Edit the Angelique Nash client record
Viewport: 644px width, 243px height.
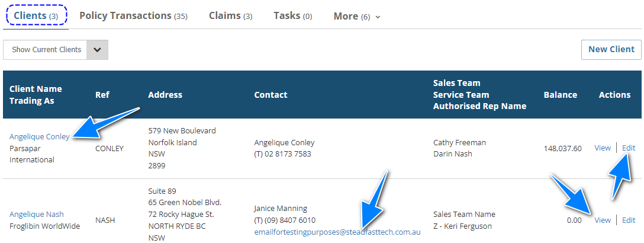tap(629, 220)
